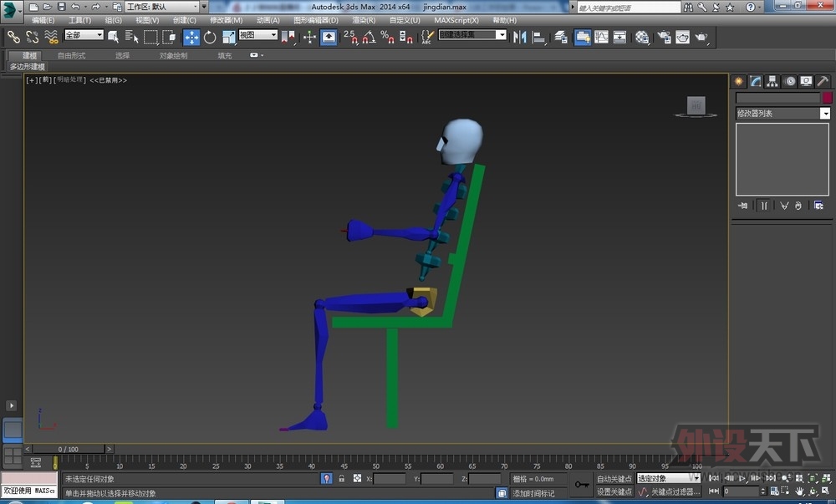Toggle the Selection Lock padlock
Viewport: 836px width, 504px height.
coord(342,478)
